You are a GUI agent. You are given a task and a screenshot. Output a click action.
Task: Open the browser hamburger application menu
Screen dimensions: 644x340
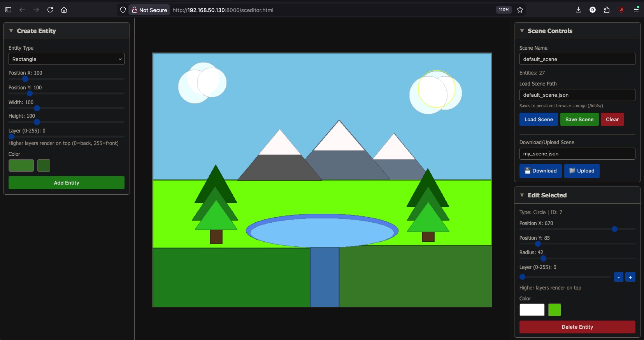(x=636, y=10)
